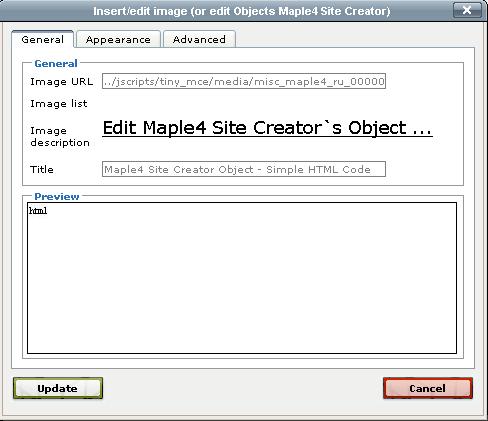The image size is (488, 421).
Task: Click the Cancel button
Action: (x=428, y=388)
